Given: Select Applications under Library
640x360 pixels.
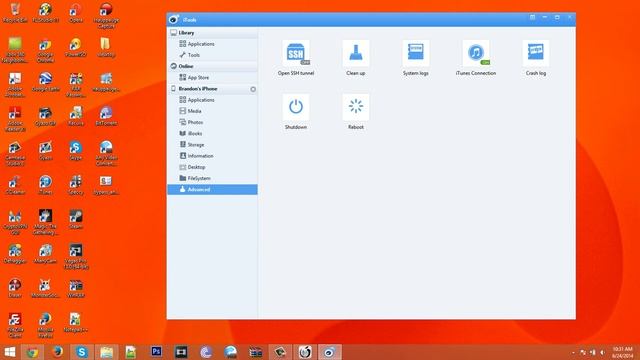Looking at the screenshot, I should tap(212, 44).
